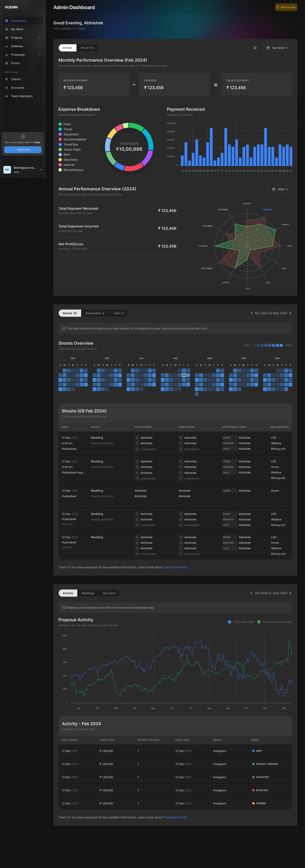The image size is (305, 868).
Task: Open the filter sliders icon
Action: [255, 48]
